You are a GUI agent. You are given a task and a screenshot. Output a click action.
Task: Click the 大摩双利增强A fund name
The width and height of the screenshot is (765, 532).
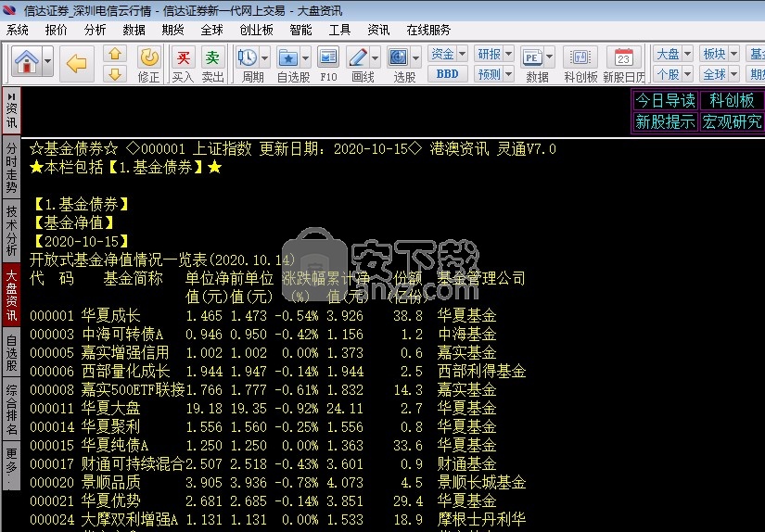coord(130,519)
